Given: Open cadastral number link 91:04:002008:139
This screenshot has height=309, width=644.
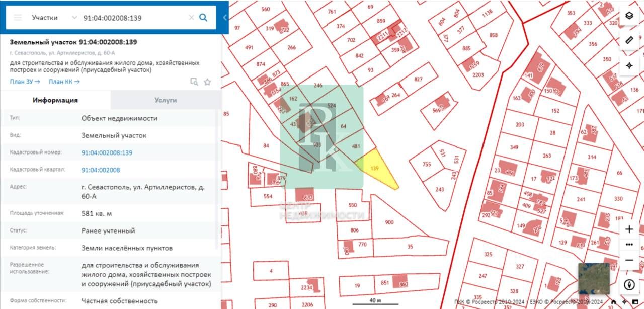Looking at the screenshot, I should tap(107, 152).
